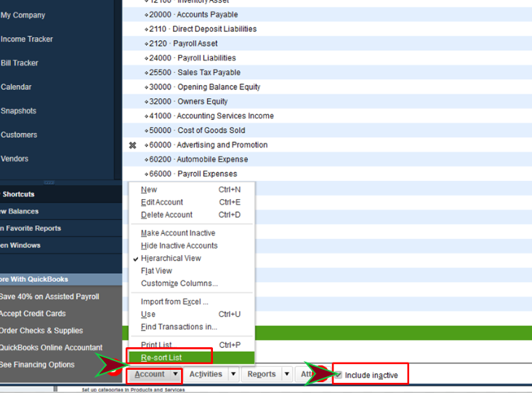Select the 25500 Sales Tax Payable row
532x393 pixels.
(x=327, y=73)
